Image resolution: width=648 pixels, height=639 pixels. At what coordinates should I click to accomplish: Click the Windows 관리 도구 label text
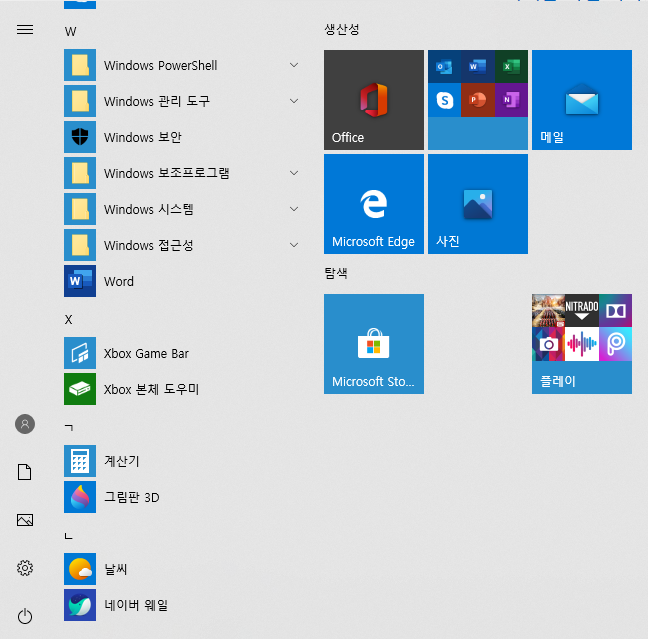[157, 101]
